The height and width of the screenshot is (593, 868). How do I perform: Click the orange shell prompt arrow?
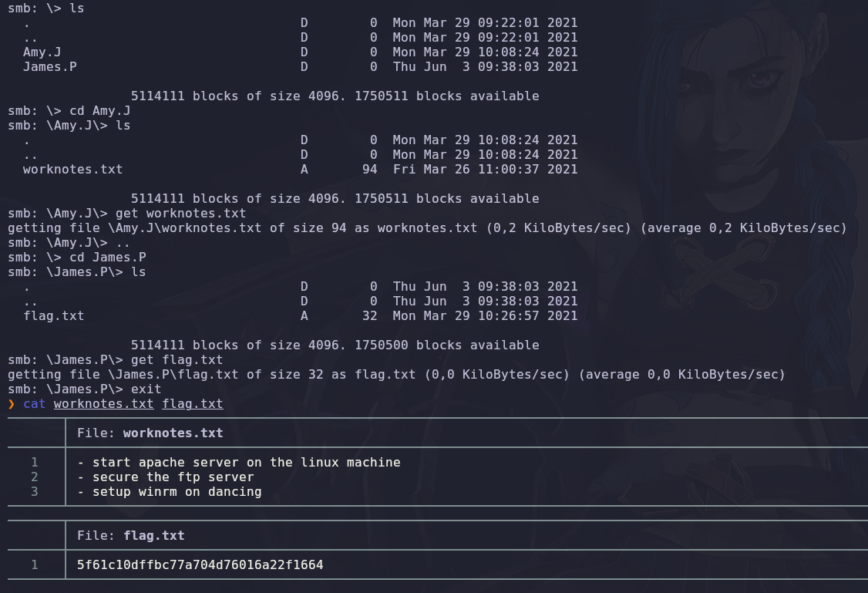[12, 403]
